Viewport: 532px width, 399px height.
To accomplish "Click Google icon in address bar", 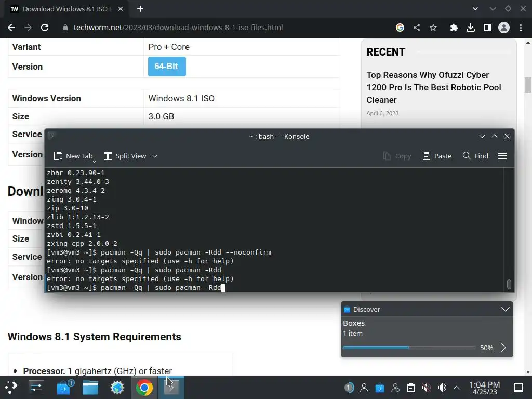I will point(400,28).
